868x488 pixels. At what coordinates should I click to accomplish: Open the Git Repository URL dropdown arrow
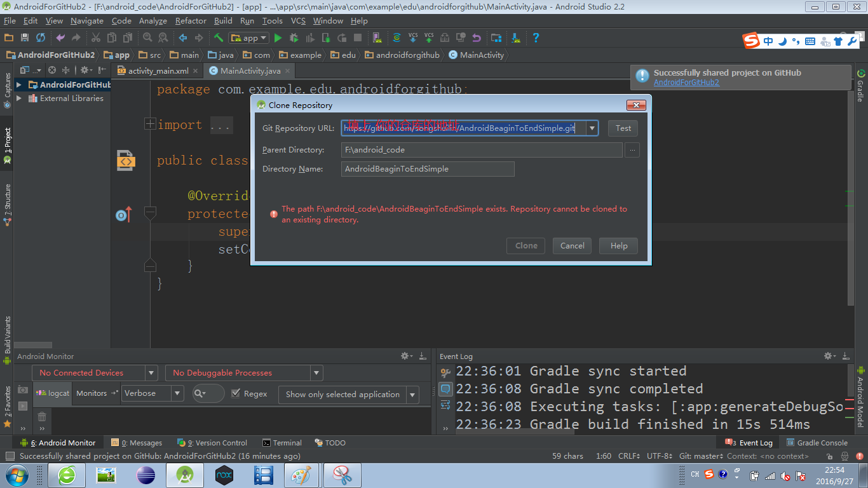(592, 128)
